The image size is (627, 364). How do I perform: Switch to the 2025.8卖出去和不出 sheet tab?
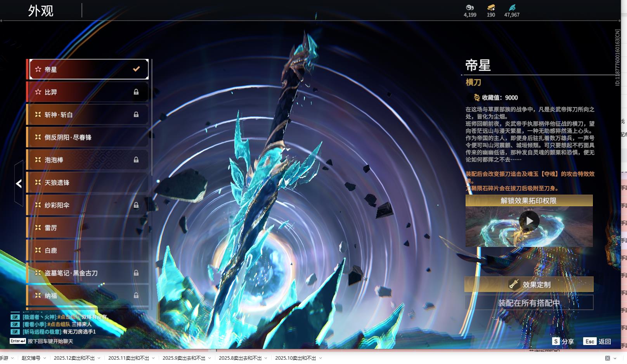coord(240,358)
